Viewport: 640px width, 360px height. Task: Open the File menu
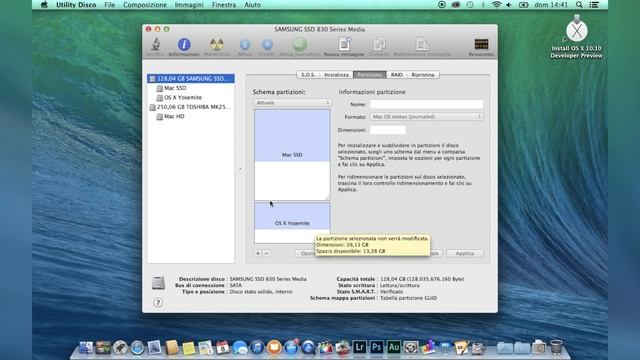click(x=109, y=5)
